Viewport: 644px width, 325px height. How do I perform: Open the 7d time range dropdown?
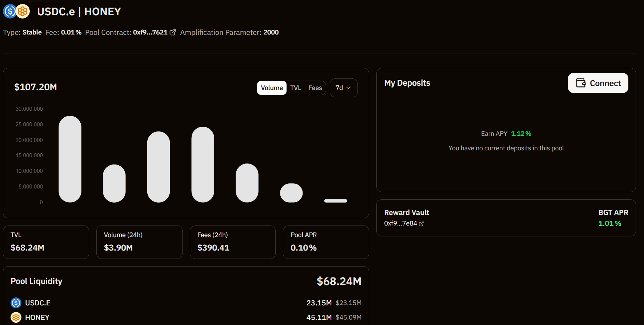point(344,88)
